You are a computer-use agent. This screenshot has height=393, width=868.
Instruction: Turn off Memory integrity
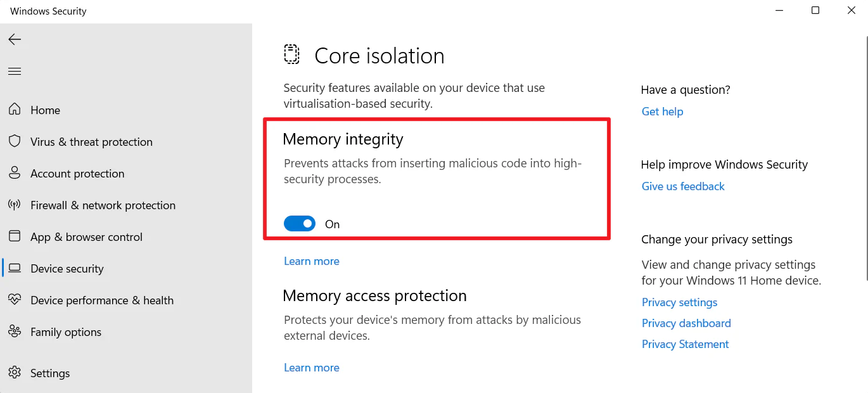pos(299,223)
